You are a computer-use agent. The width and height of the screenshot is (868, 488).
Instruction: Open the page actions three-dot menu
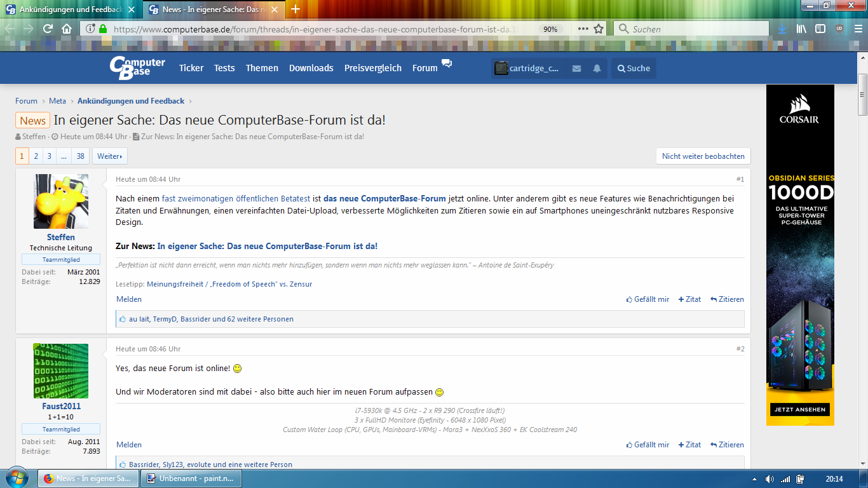coord(583,29)
